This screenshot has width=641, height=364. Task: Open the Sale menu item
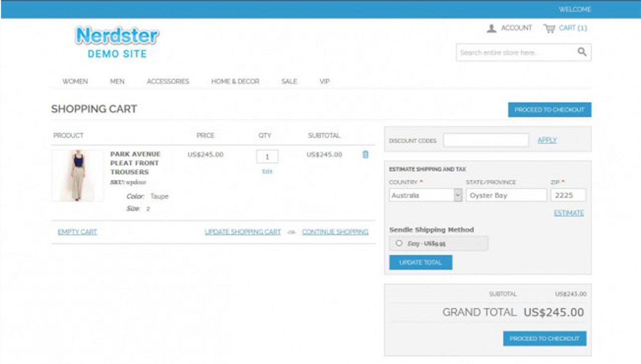(x=289, y=82)
